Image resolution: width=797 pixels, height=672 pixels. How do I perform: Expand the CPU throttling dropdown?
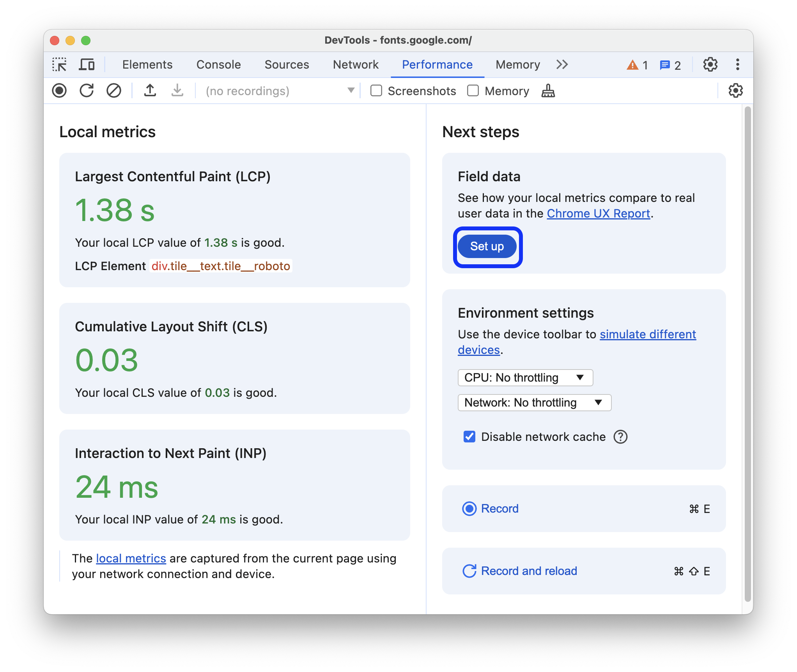click(525, 377)
